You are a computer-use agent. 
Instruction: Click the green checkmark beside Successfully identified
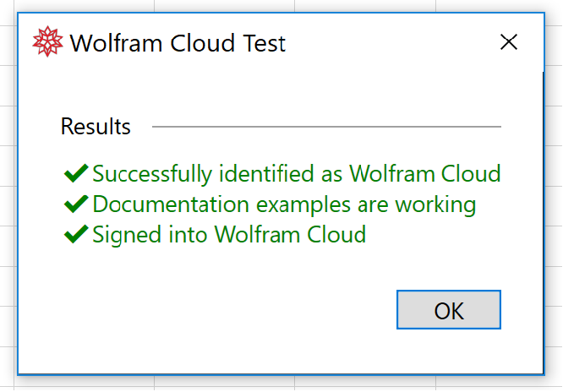[76, 174]
